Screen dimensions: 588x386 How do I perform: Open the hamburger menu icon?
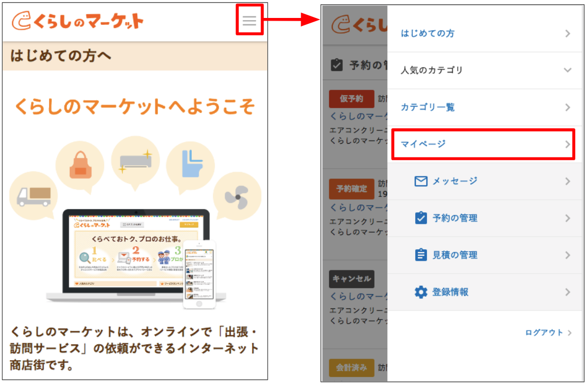tap(249, 20)
